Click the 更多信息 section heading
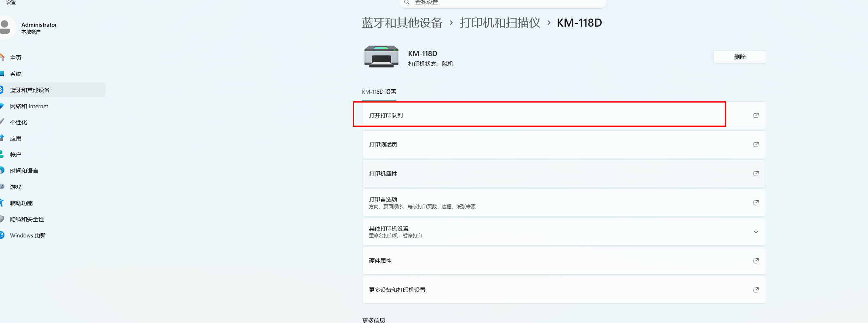 [x=374, y=320]
